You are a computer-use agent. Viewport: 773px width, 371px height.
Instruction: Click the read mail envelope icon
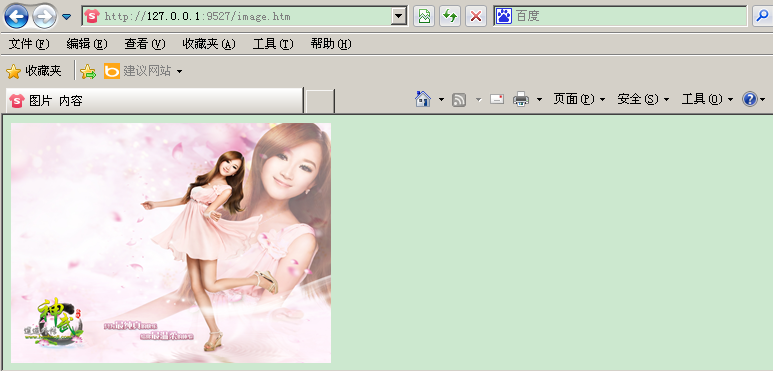497,100
